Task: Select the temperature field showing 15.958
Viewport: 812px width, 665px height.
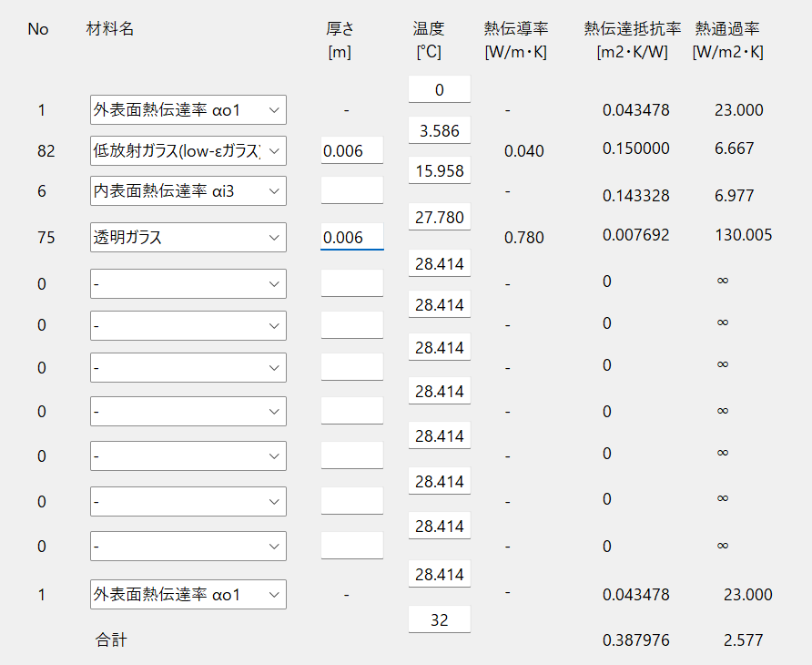Action: 440,170
